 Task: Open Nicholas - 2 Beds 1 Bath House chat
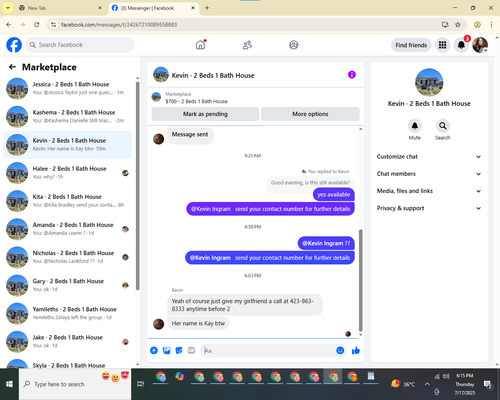coord(68,257)
